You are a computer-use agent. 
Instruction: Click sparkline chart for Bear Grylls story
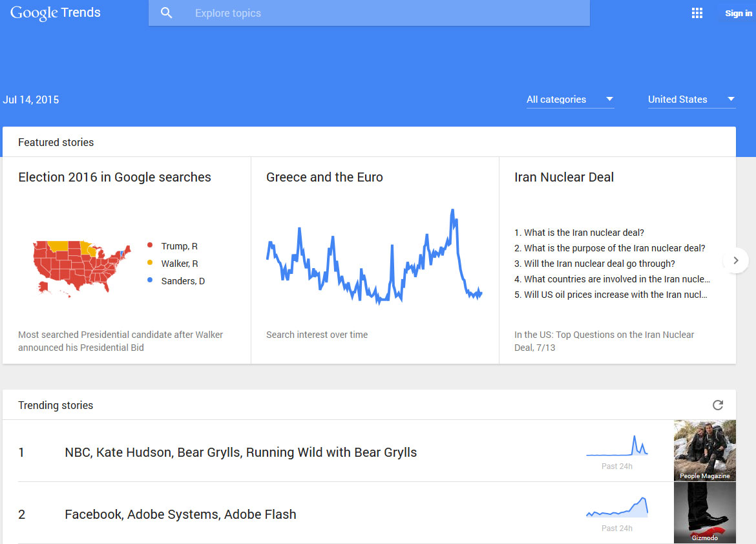pyautogui.click(x=616, y=446)
